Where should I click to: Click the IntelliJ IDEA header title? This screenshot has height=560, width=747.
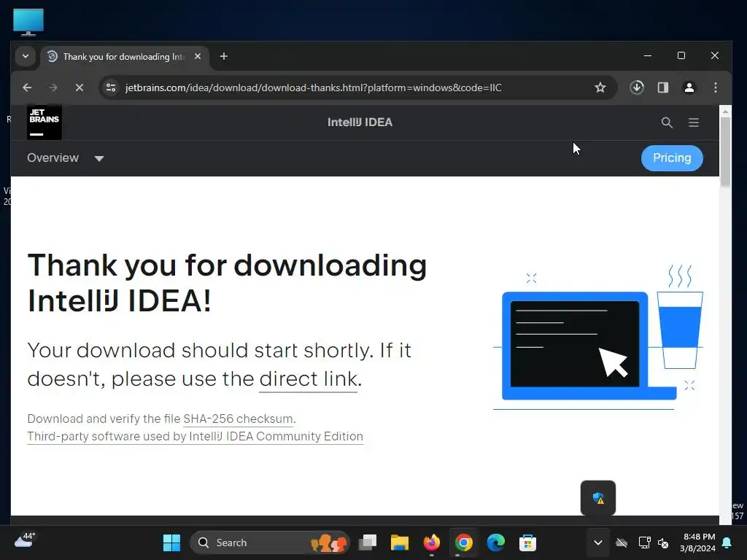(360, 122)
